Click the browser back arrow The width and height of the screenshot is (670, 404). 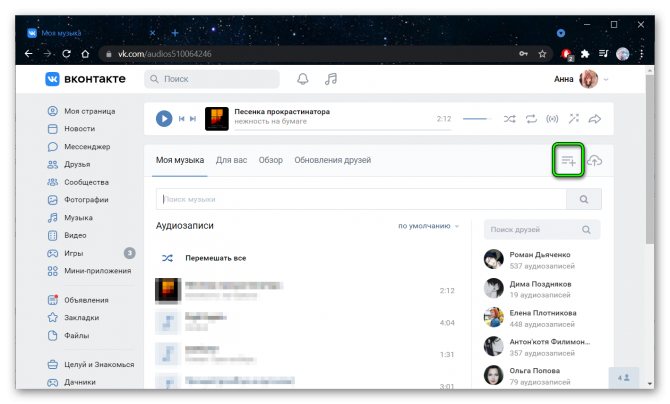(x=29, y=54)
